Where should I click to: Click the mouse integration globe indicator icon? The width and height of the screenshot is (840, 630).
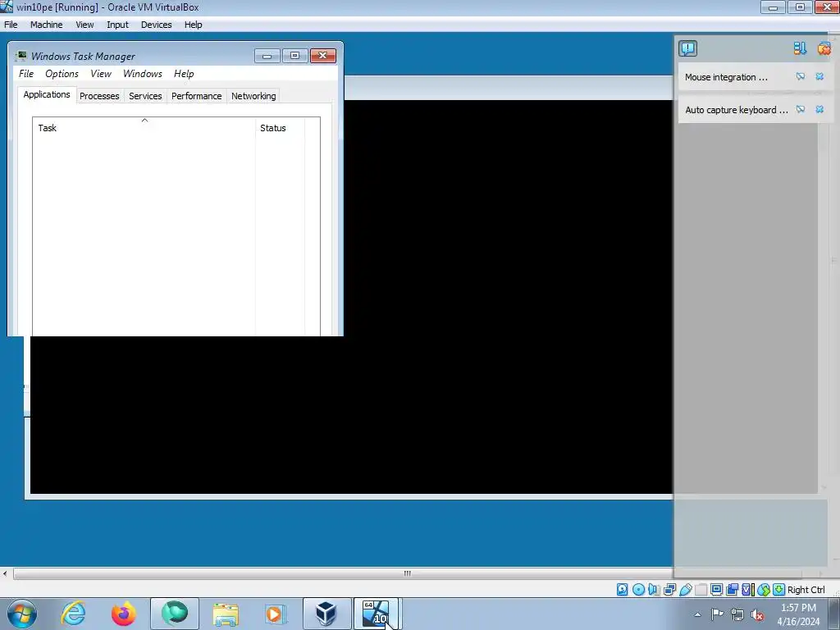[x=764, y=590]
